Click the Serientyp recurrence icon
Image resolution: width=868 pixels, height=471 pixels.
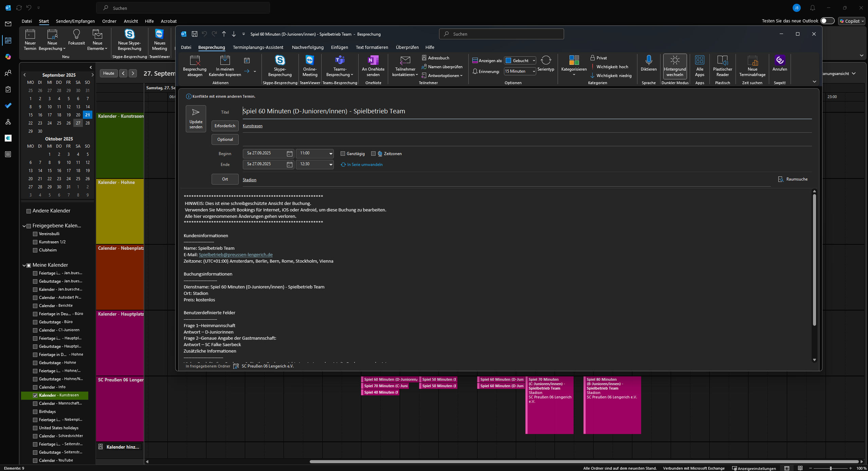click(546, 61)
